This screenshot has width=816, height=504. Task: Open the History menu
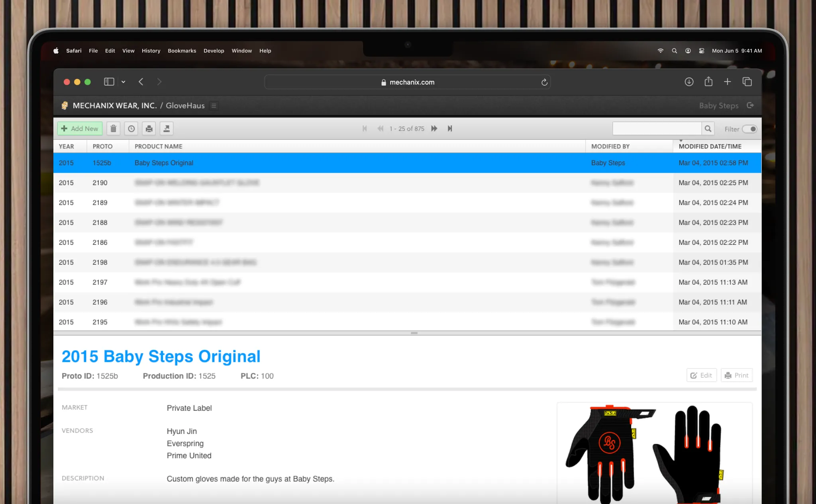coord(151,51)
